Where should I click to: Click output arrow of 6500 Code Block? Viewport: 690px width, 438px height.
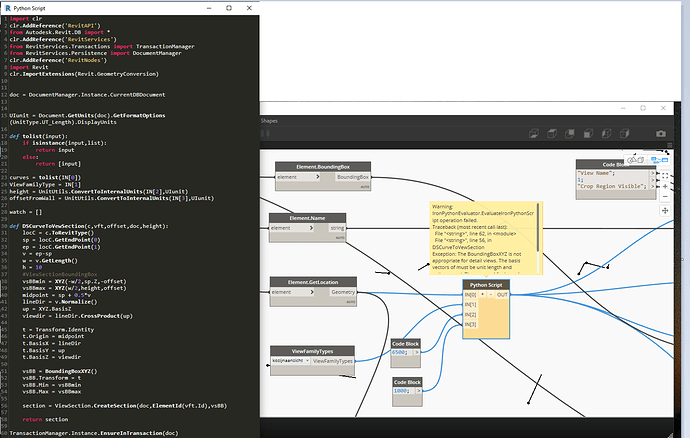416,352
